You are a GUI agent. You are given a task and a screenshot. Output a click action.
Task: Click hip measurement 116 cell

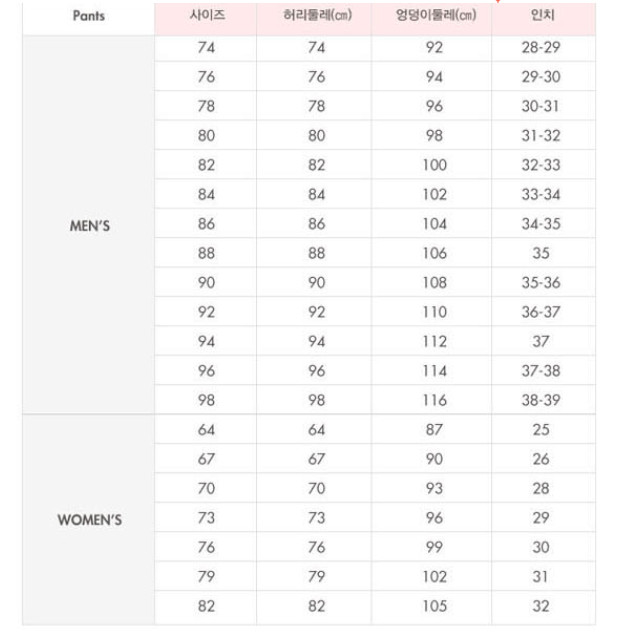[x=435, y=398]
